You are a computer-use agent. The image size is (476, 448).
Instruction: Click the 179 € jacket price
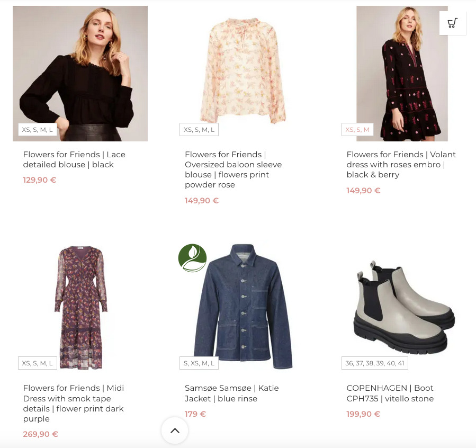pos(195,414)
